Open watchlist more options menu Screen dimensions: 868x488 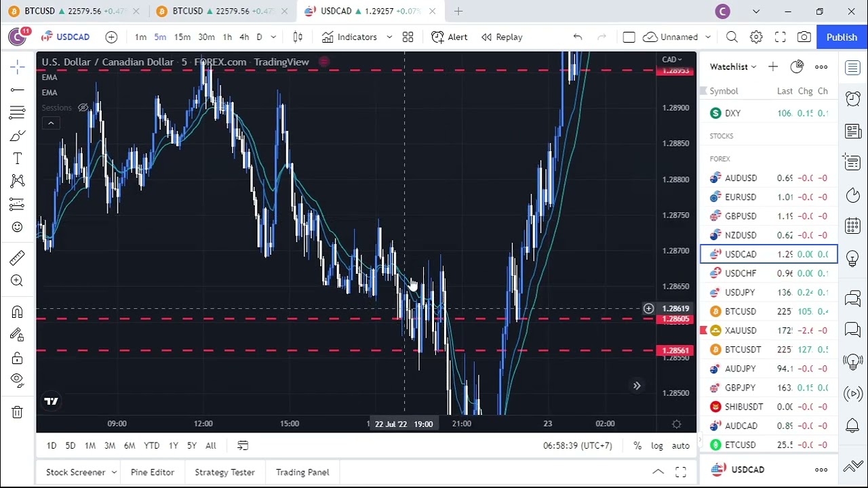click(821, 66)
